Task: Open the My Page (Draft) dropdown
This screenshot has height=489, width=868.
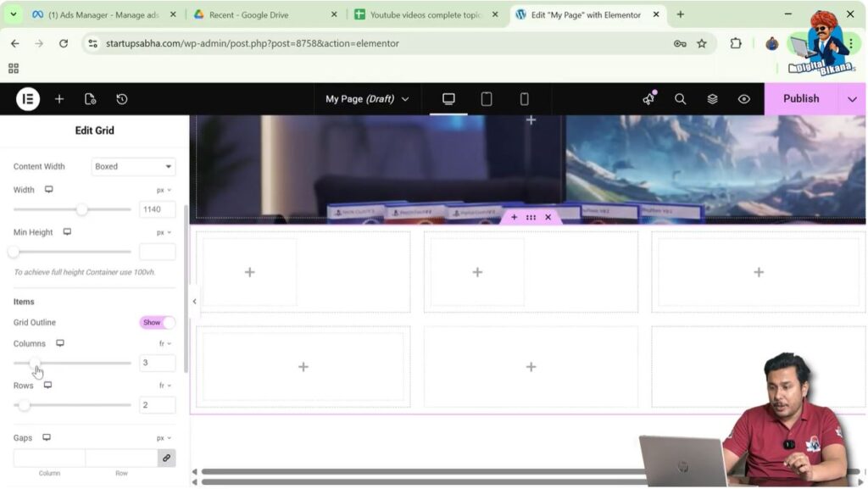Action: 367,99
